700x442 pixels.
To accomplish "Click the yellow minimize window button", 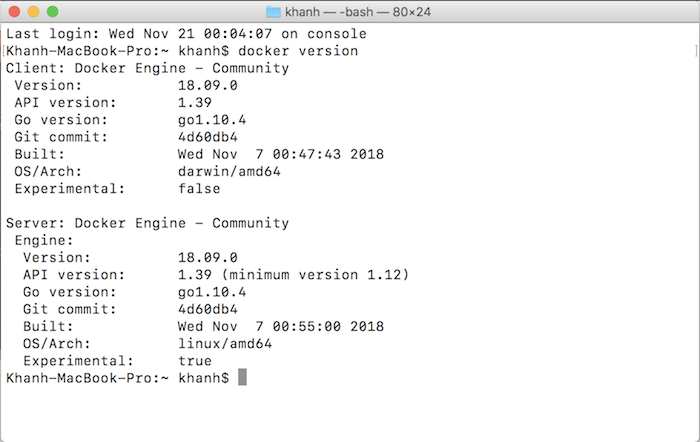I will (33, 12).
